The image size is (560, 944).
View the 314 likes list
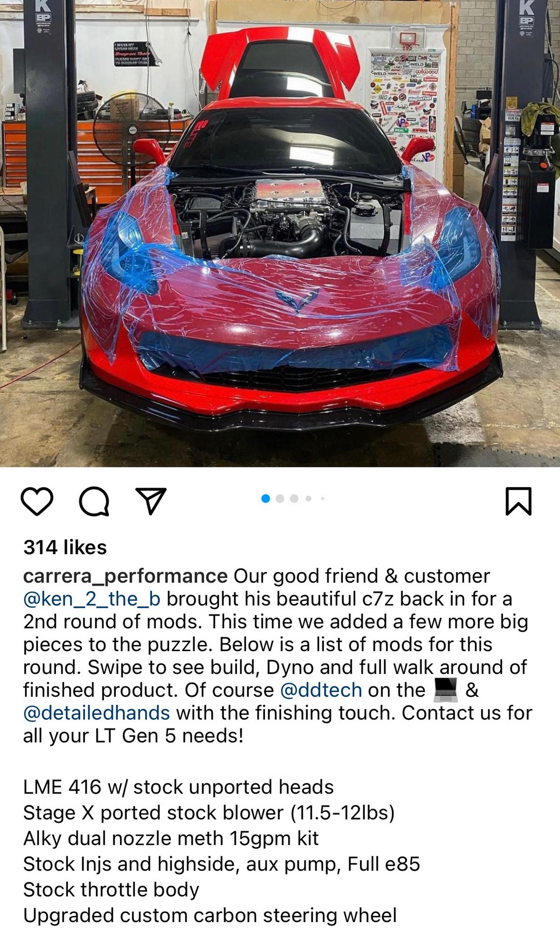(65, 547)
